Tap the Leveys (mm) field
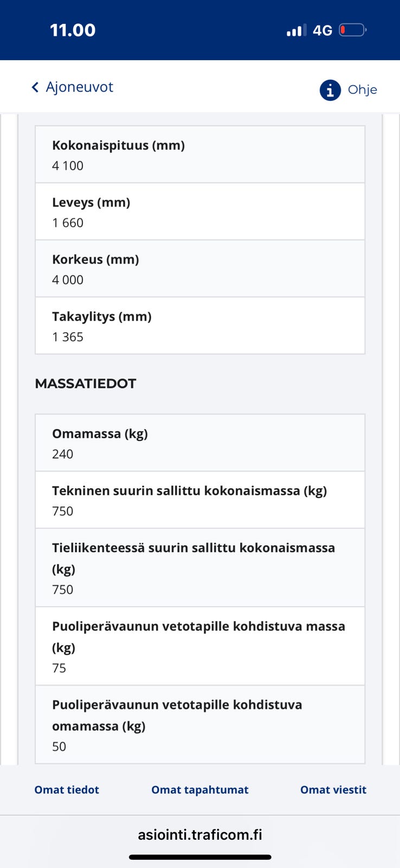 coord(199,212)
